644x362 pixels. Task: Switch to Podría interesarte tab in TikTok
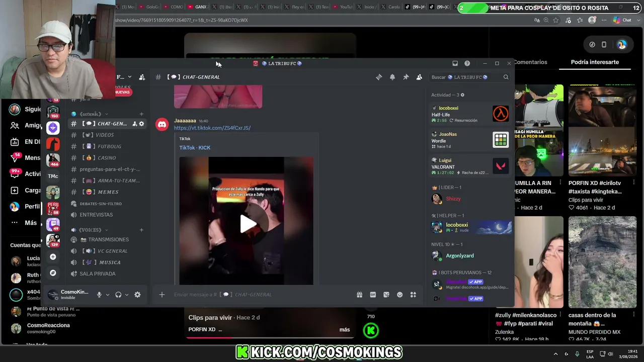(x=595, y=62)
